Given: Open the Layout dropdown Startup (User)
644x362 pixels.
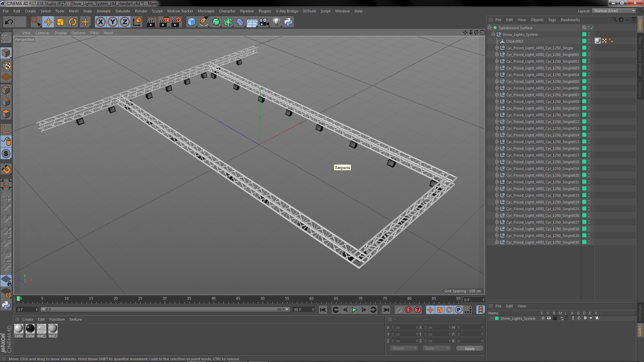Looking at the screenshot, I should click(x=614, y=11).
